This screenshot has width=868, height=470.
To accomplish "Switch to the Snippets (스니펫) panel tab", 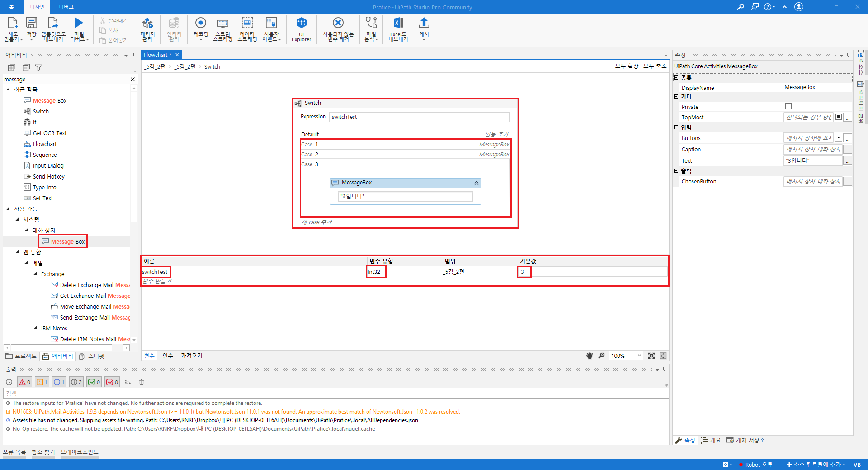I will click(92, 356).
